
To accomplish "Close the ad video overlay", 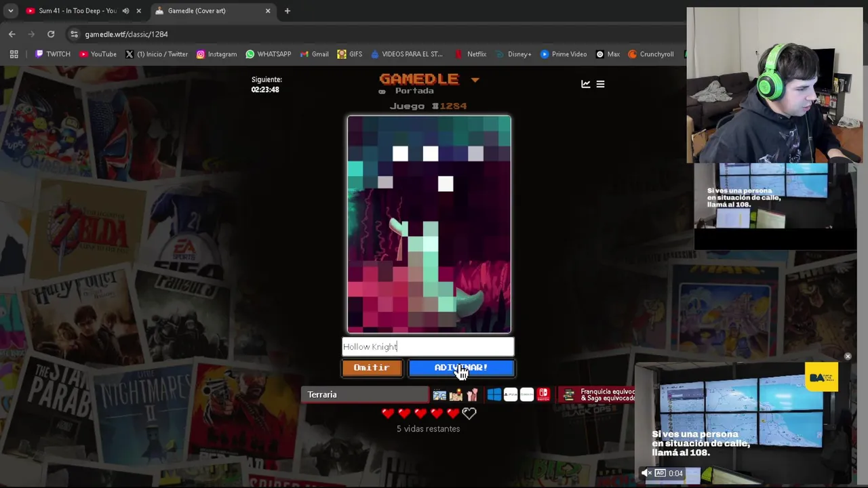I will (848, 356).
